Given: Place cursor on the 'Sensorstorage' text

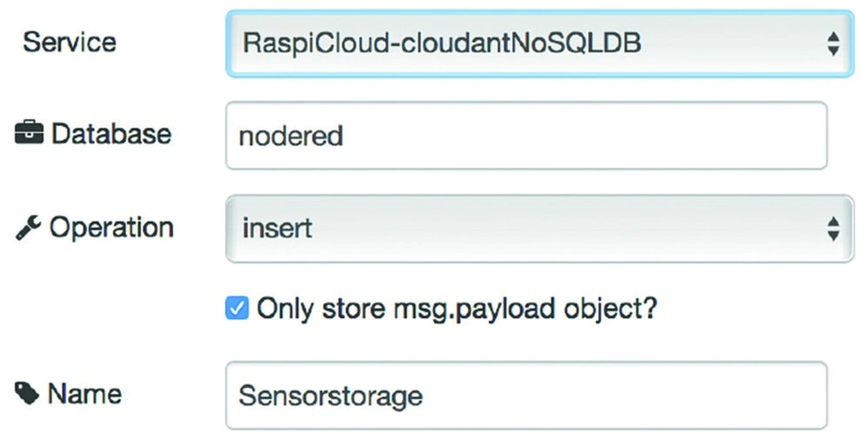Looking at the screenshot, I should [330, 395].
